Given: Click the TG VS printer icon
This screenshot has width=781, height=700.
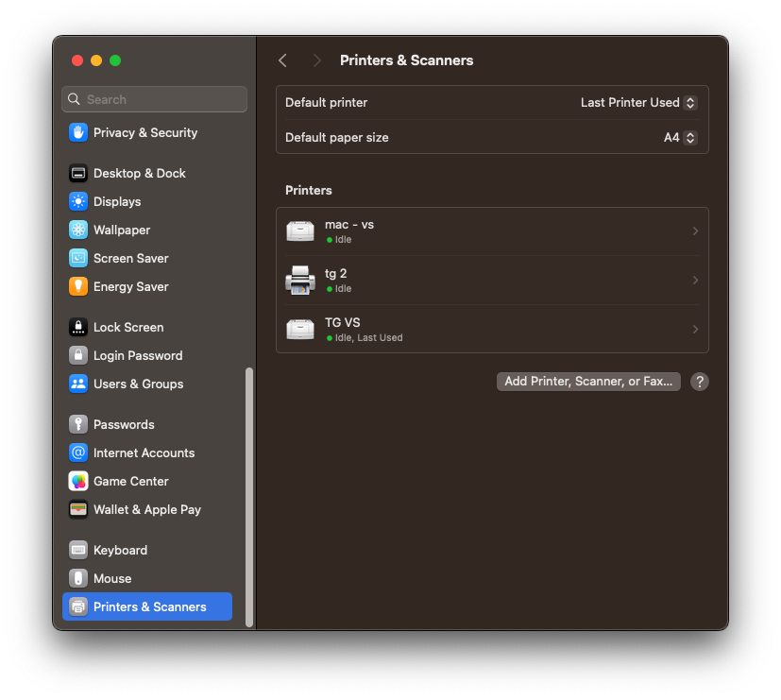Looking at the screenshot, I should tap(300, 330).
